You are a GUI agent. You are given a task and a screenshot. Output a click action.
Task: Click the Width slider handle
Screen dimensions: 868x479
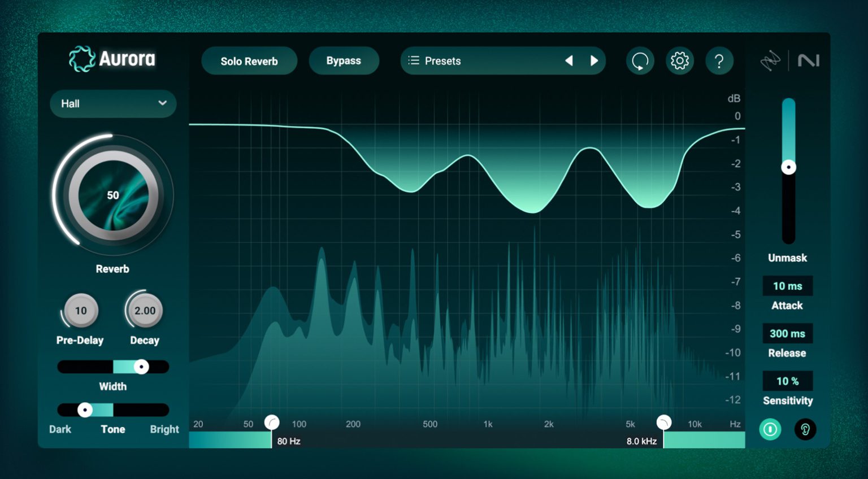(x=141, y=367)
